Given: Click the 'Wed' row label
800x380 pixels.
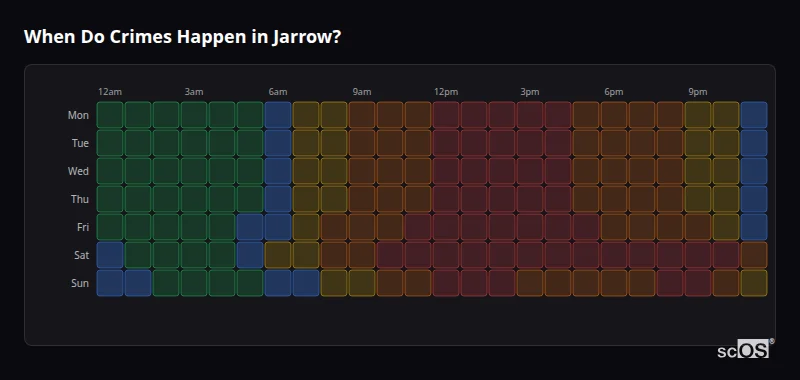Looking at the screenshot, I should coord(78,171).
